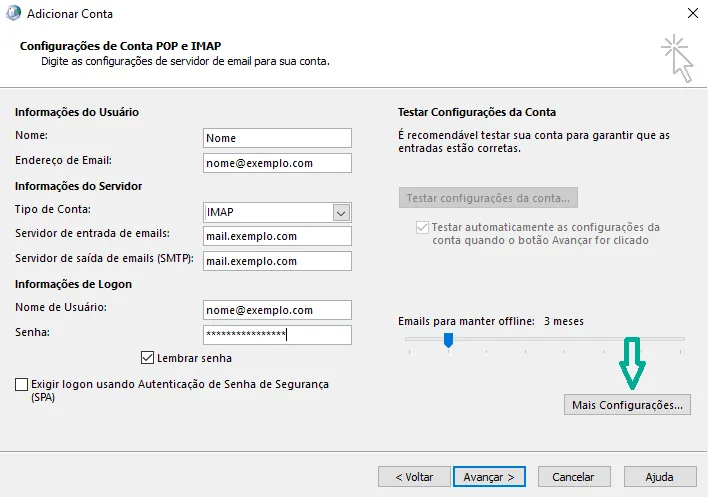The height and width of the screenshot is (497, 708).
Task: Click the 'Informações de Logon' heading
Action: pyautogui.click(x=74, y=284)
